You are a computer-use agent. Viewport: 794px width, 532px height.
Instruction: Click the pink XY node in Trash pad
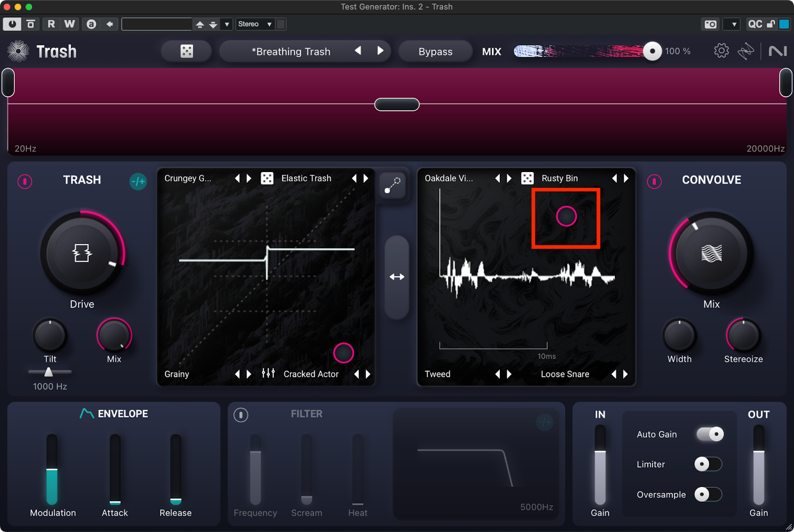(343, 353)
